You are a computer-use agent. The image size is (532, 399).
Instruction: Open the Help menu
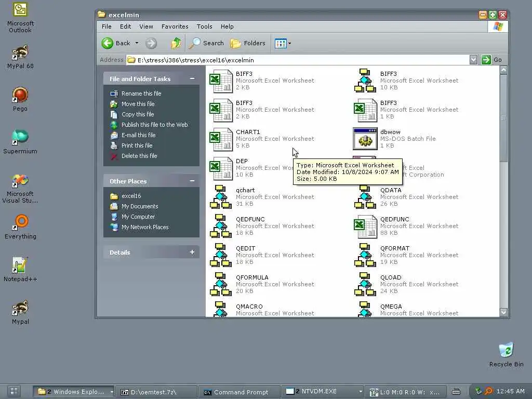pos(227,26)
